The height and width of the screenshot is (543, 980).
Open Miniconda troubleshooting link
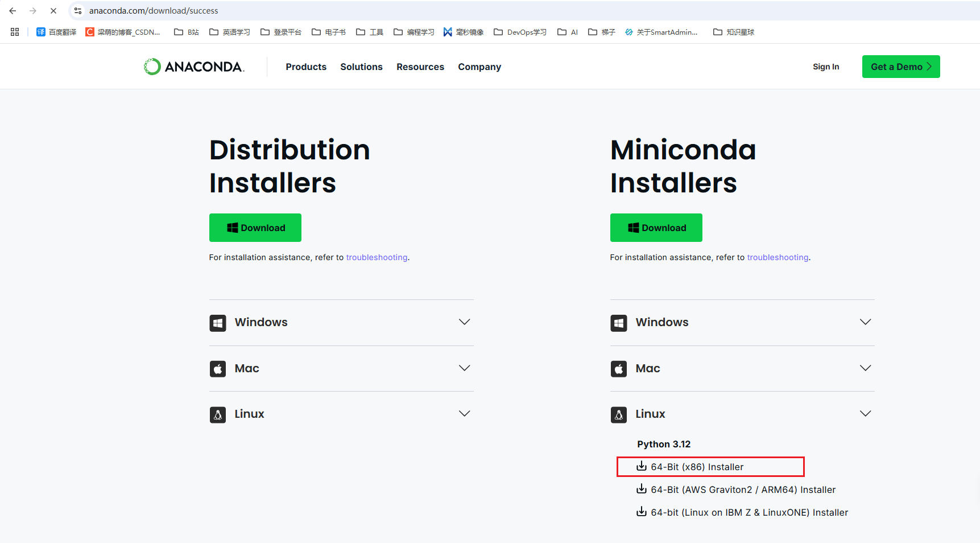pyautogui.click(x=778, y=257)
